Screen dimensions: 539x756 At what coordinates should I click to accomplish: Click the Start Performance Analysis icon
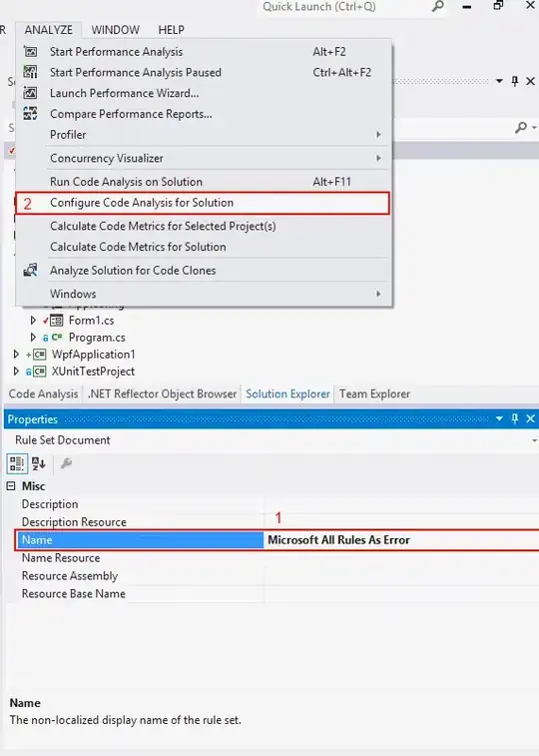(30, 51)
